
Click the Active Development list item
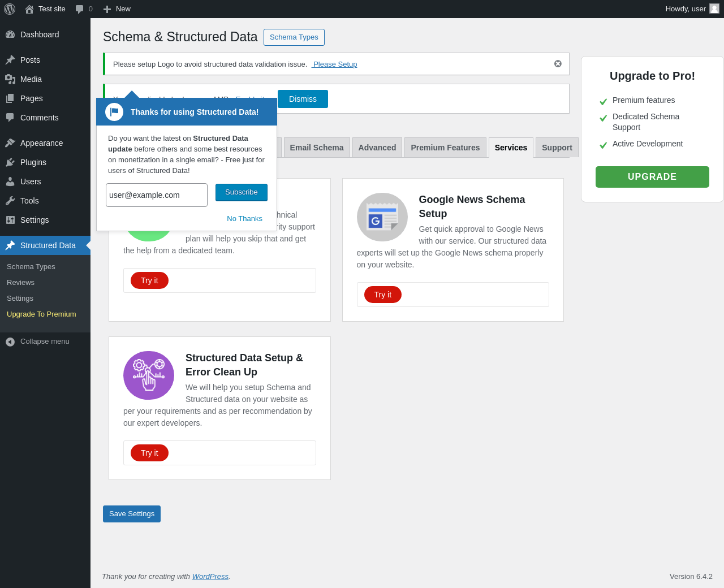(x=648, y=144)
